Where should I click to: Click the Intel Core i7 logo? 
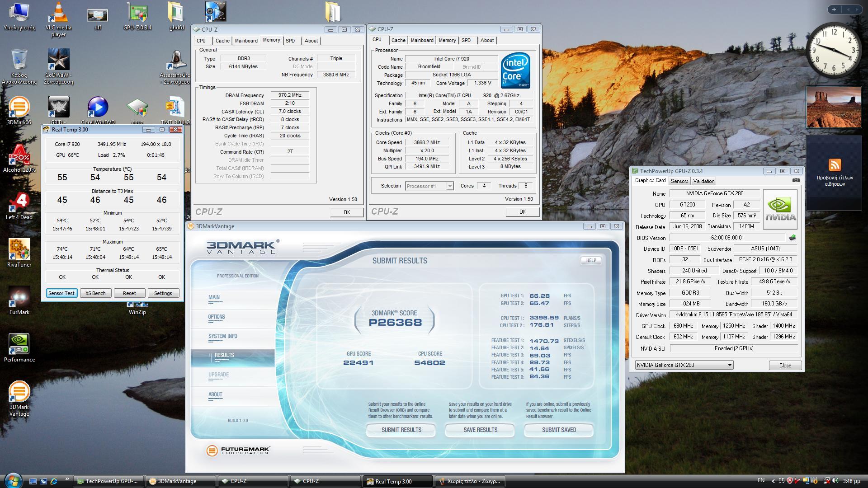pos(516,71)
